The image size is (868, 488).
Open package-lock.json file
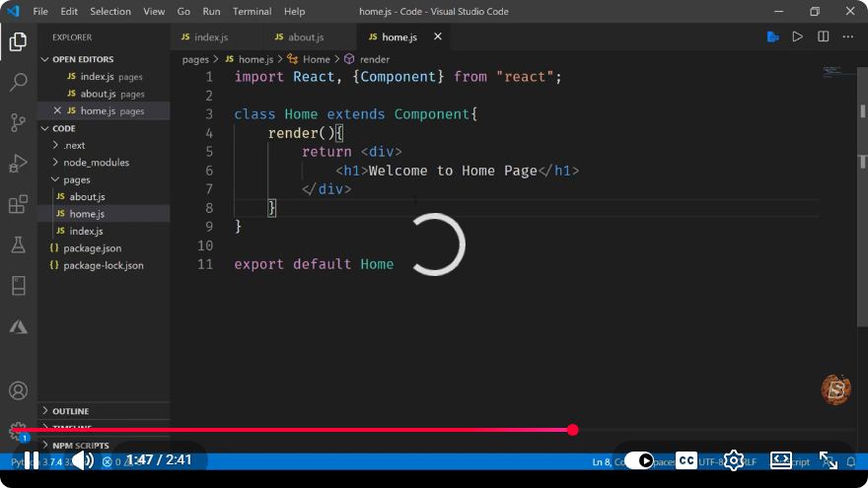click(x=103, y=265)
